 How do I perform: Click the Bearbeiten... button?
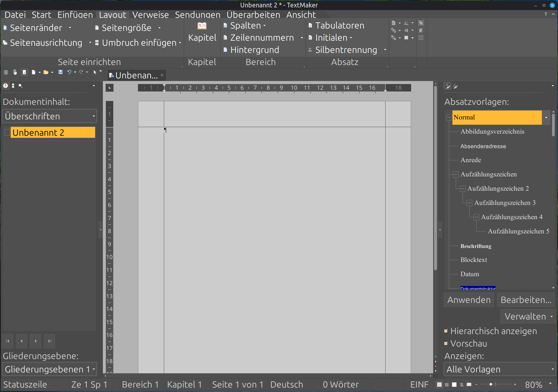pyautogui.click(x=526, y=300)
